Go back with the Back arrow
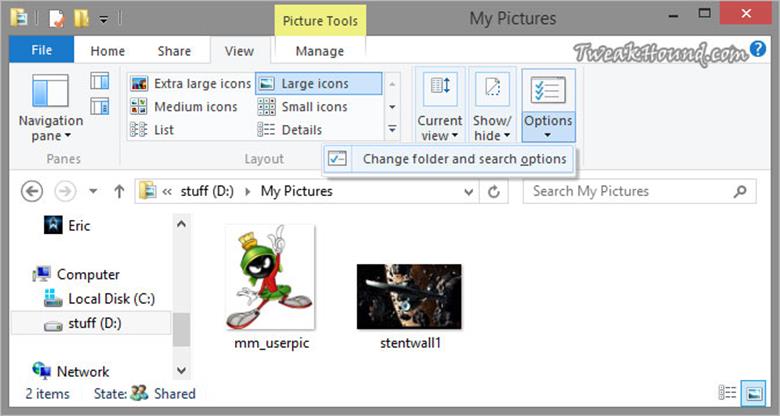 click(32, 191)
